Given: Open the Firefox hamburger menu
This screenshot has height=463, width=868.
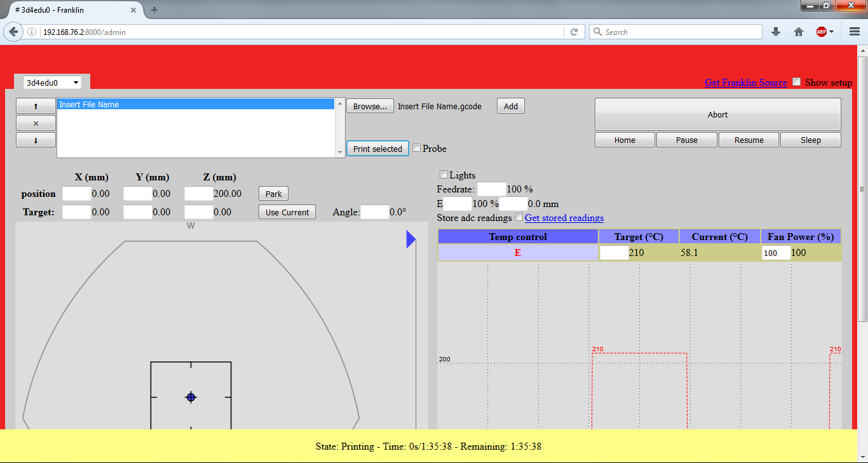Looking at the screenshot, I should [855, 32].
